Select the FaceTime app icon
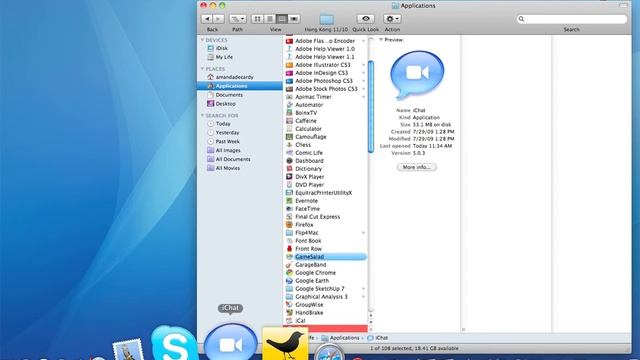640x360 pixels. click(289, 209)
